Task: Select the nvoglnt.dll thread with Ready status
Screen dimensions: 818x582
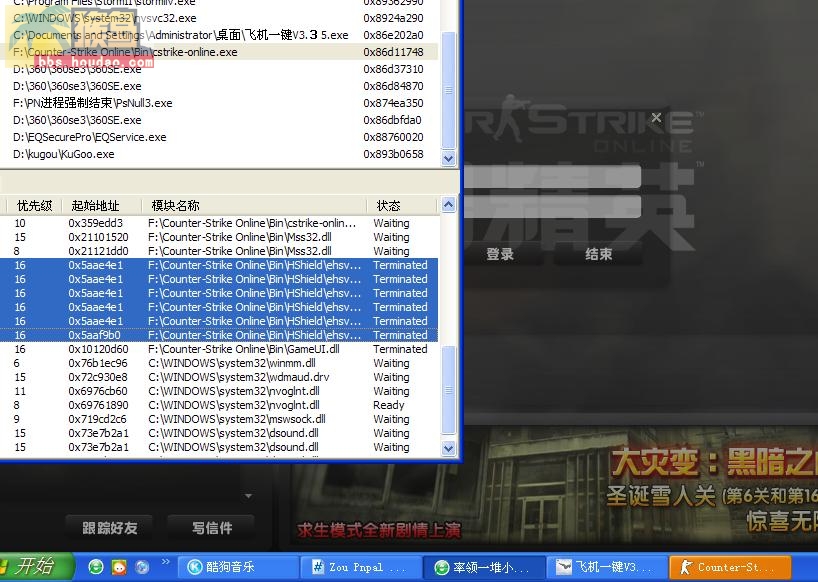Action: click(x=219, y=405)
